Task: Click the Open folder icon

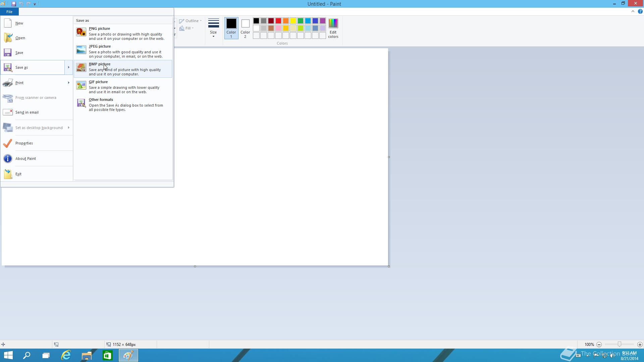Action: click(x=8, y=38)
